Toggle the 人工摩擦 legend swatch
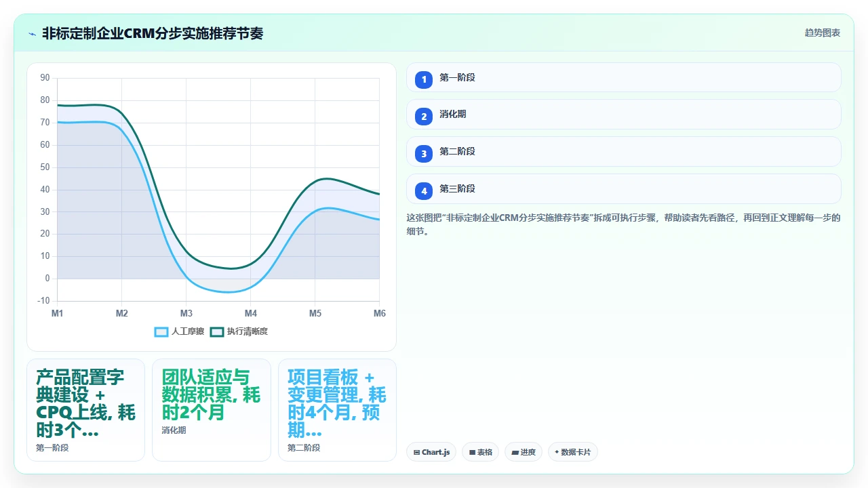This screenshot has height=488, width=868. pos(161,331)
